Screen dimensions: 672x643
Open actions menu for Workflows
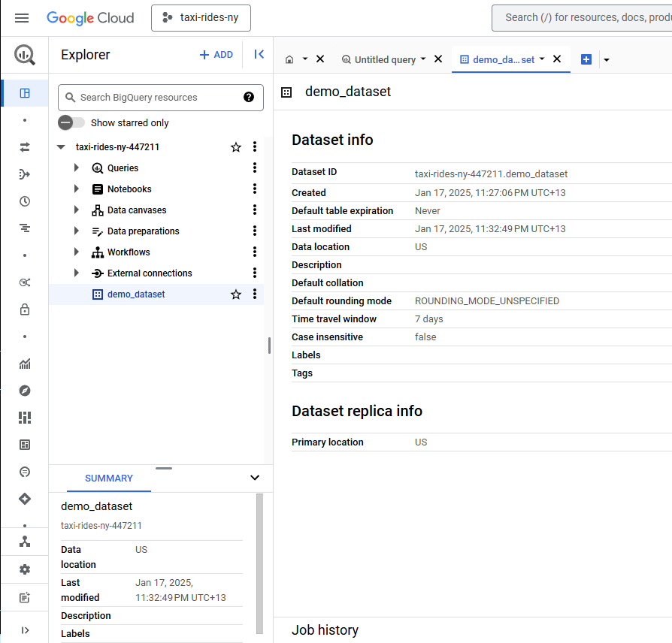(255, 252)
